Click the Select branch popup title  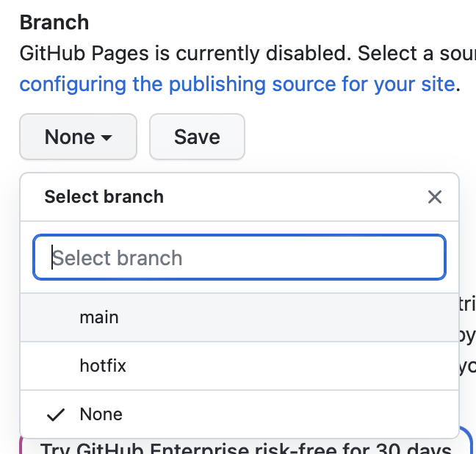[x=104, y=197]
